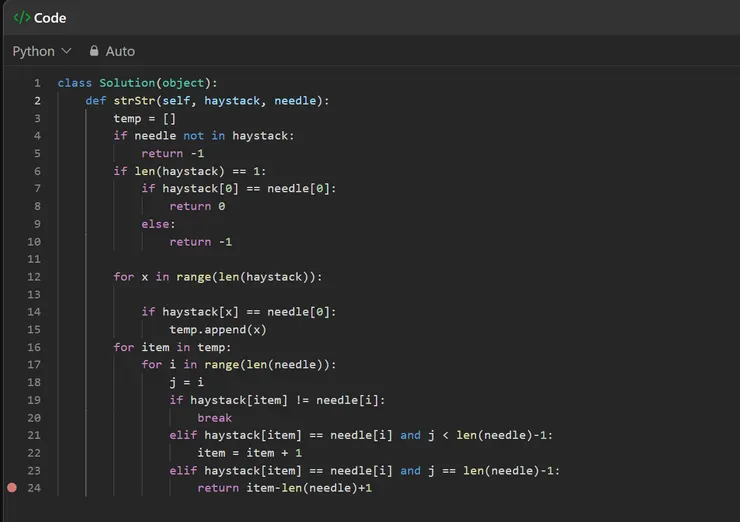Click 'for x in range(len(haystack)):' line
The width and height of the screenshot is (740, 522).
pyautogui.click(x=218, y=277)
